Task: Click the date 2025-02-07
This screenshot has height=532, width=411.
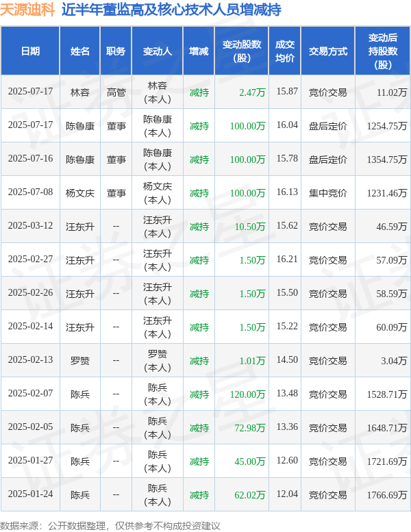Action: tap(31, 394)
